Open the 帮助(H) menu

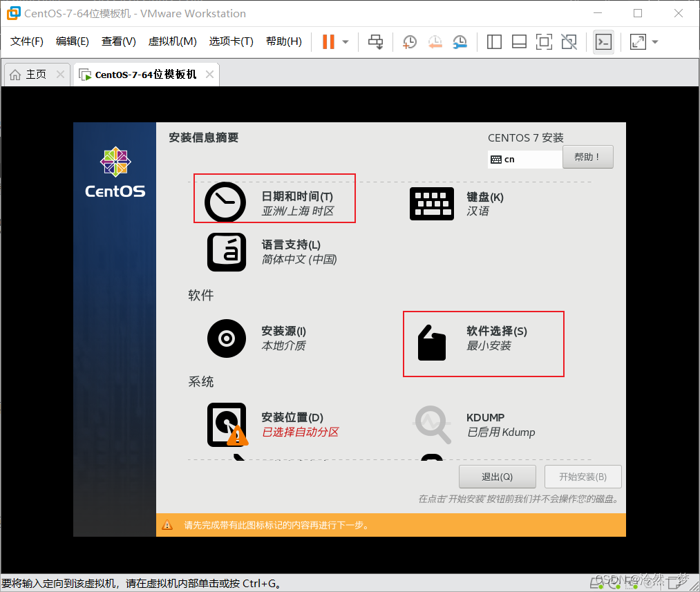[x=284, y=41]
